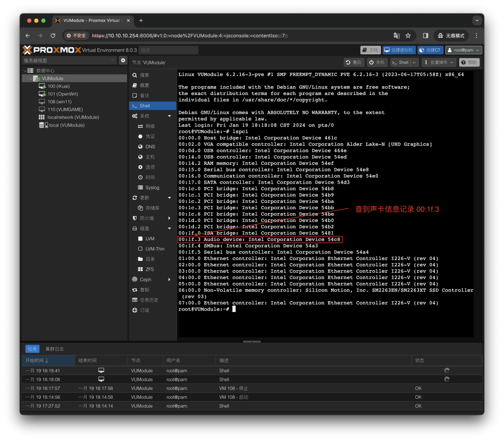
Task: Select the 100 (iKuai) virtual machine
Action: (x=58, y=86)
